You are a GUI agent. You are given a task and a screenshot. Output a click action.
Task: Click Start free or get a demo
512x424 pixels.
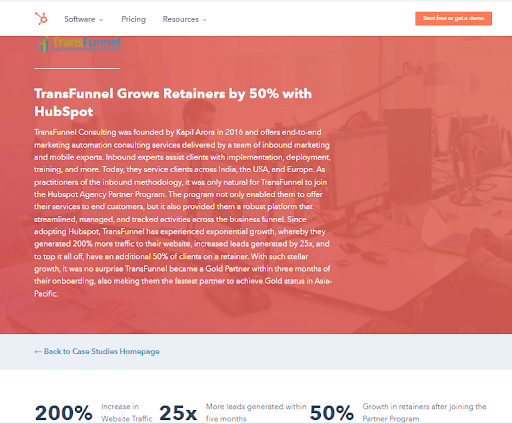pyautogui.click(x=453, y=18)
